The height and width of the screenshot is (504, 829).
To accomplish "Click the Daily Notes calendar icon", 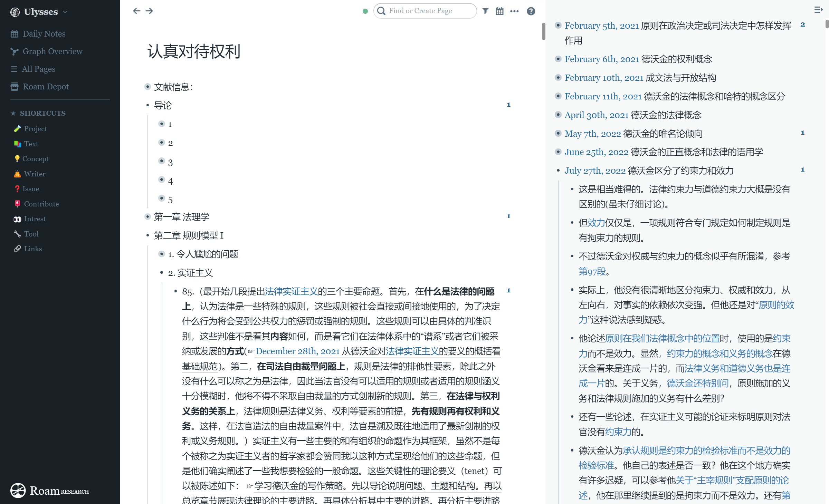I will [14, 34].
